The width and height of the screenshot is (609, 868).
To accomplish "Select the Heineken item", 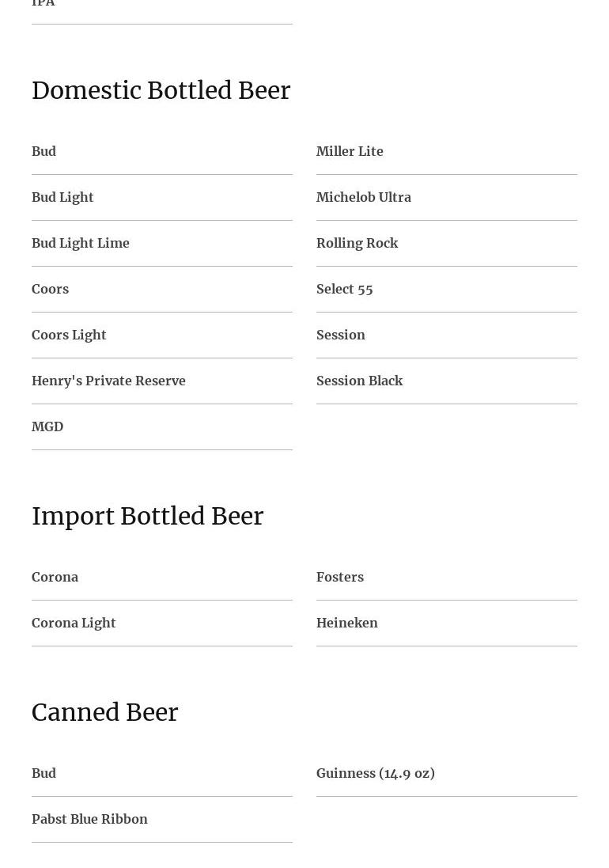I will [346, 623].
